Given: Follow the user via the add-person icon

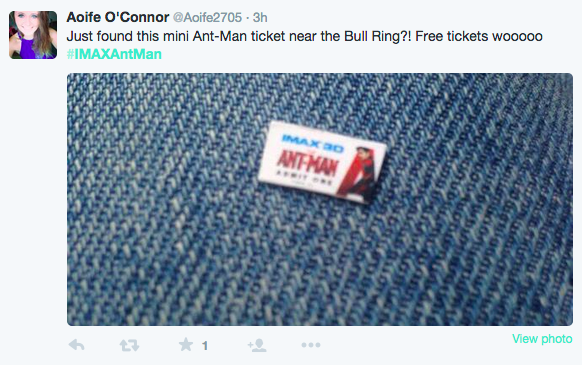Looking at the screenshot, I should (257, 345).
